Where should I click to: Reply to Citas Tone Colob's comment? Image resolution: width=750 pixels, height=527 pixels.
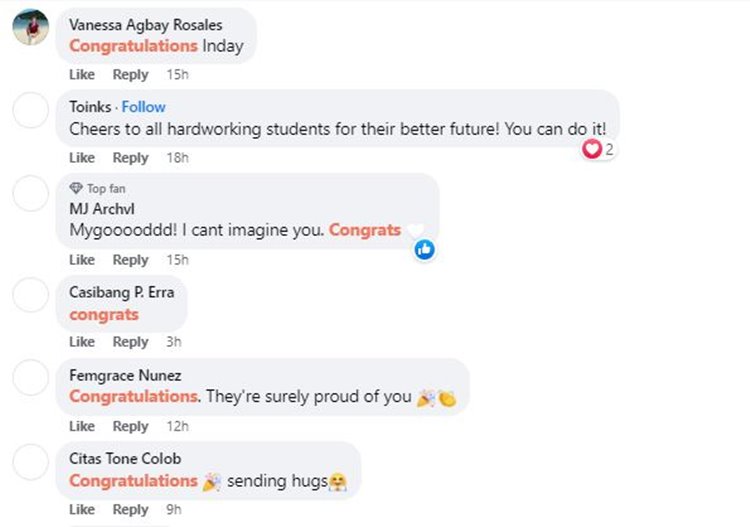pyautogui.click(x=130, y=510)
